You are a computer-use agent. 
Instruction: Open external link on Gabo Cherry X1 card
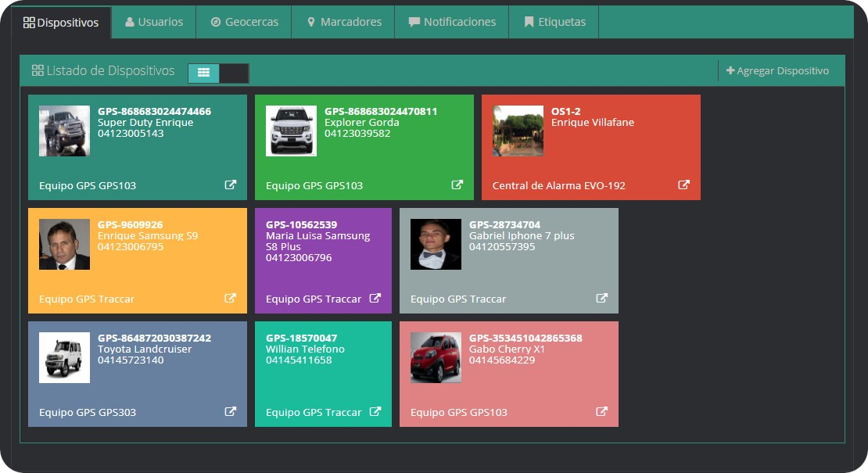[602, 412]
